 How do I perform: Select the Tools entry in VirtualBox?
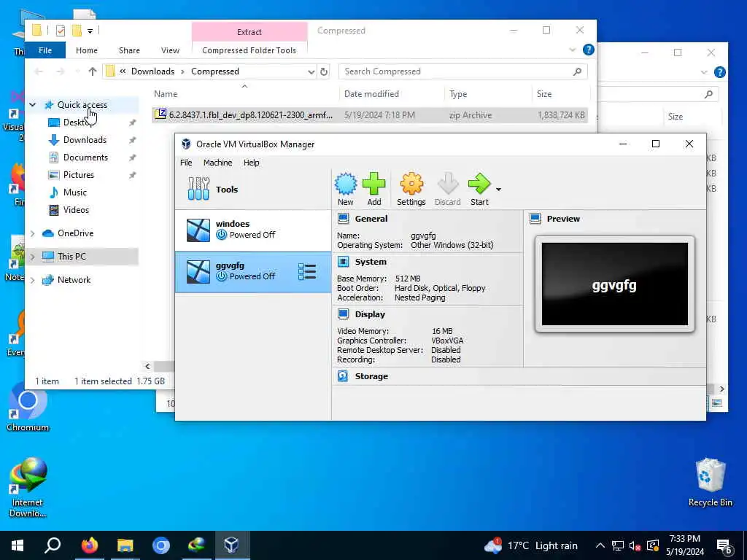[x=253, y=189]
